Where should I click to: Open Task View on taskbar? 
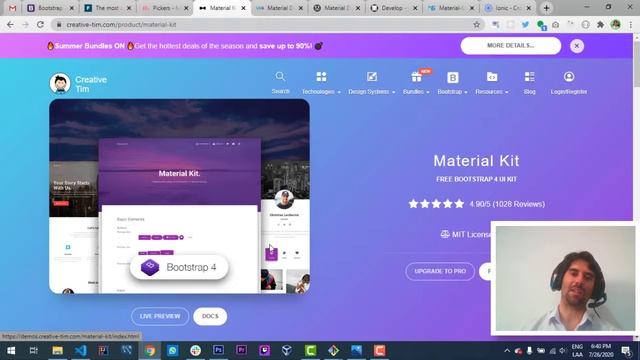pos(34,351)
